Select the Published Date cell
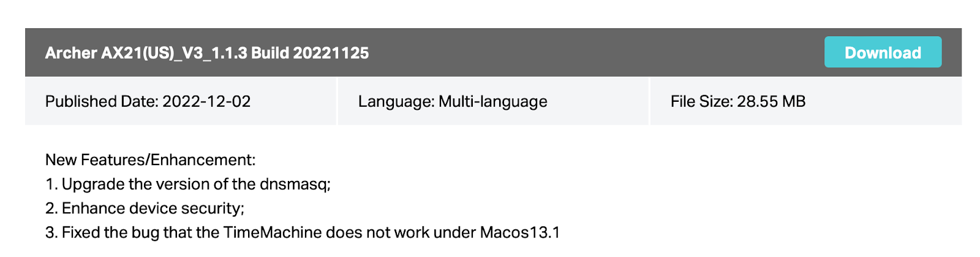Image resolution: width=980 pixels, height=257 pixels. [181, 101]
